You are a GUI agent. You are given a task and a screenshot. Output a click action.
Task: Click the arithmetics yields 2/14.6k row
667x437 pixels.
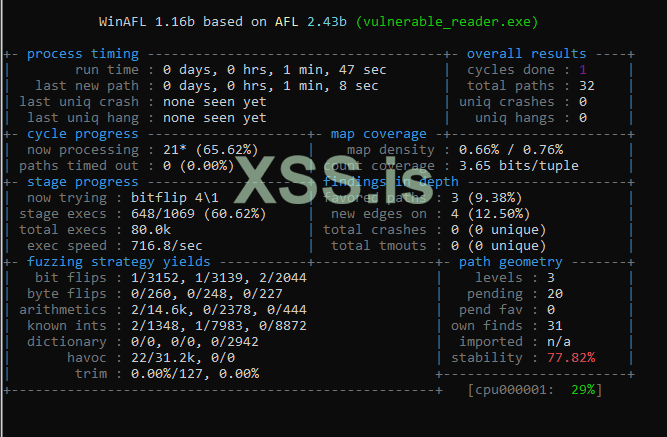(x=219, y=310)
